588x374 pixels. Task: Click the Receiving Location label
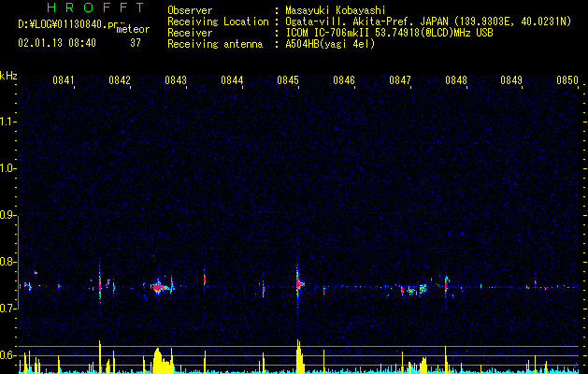click(218, 22)
